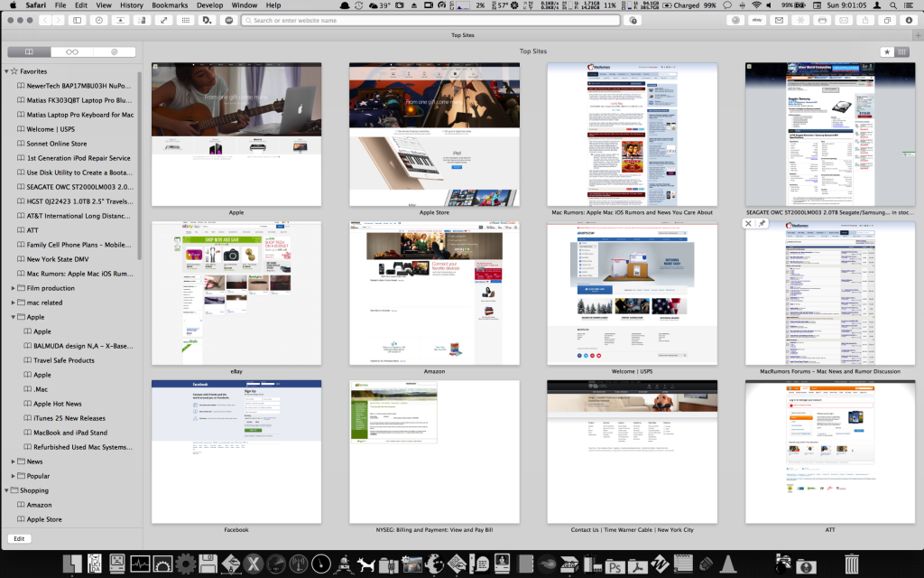Open the File menu
This screenshot has height=578, width=924.
tap(60, 5)
